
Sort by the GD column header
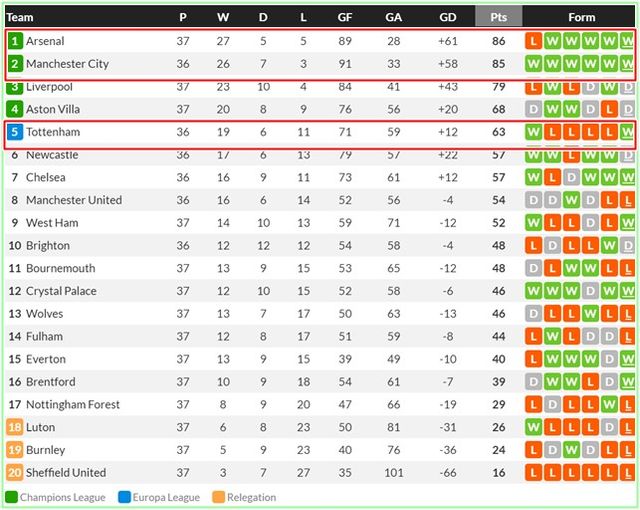(449, 17)
